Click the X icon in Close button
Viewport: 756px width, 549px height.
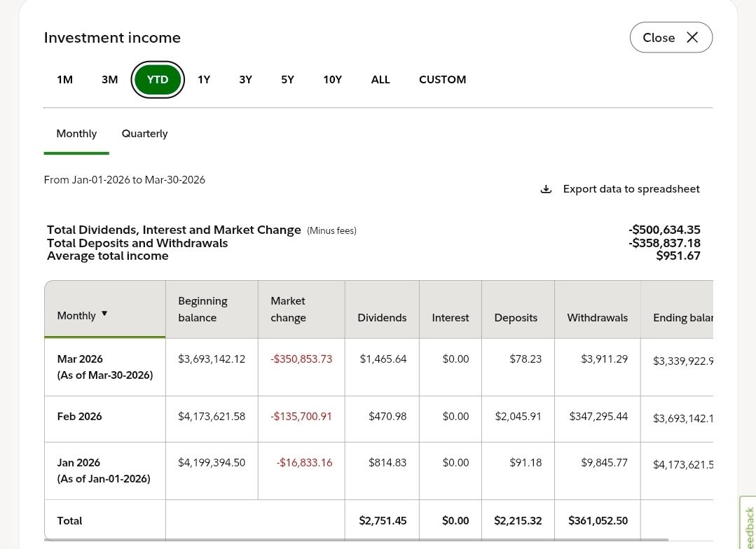point(692,38)
